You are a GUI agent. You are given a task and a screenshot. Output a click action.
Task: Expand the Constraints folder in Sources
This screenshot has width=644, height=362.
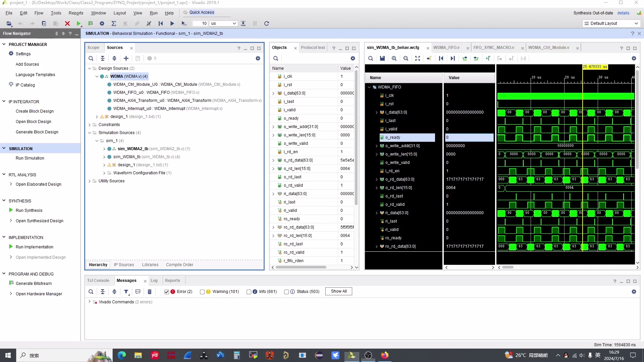90,125
